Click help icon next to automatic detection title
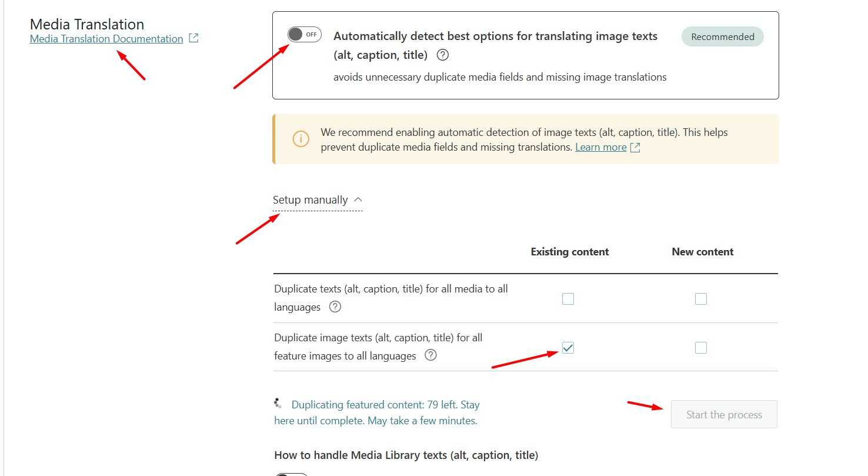 pyautogui.click(x=443, y=55)
